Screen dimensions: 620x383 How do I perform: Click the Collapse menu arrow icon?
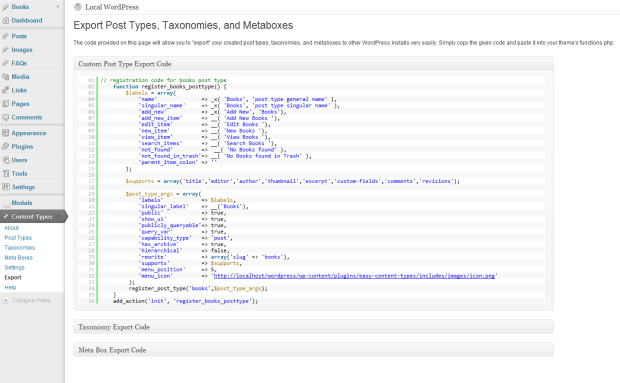pyautogui.click(x=6, y=300)
